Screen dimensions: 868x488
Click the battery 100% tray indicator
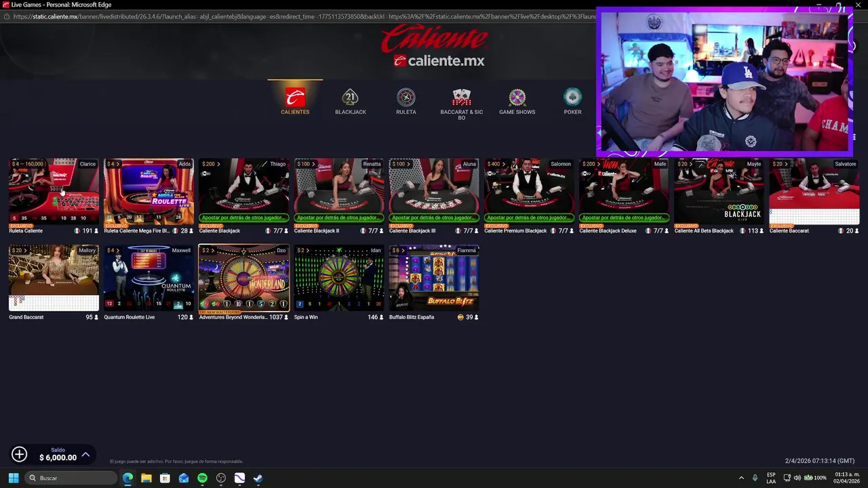pyautogui.click(x=815, y=478)
